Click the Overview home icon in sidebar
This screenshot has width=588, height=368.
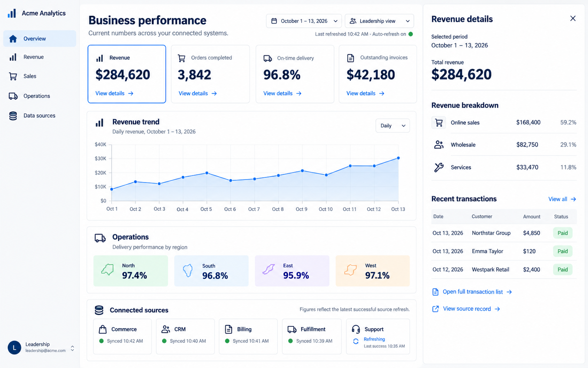tap(13, 39)
